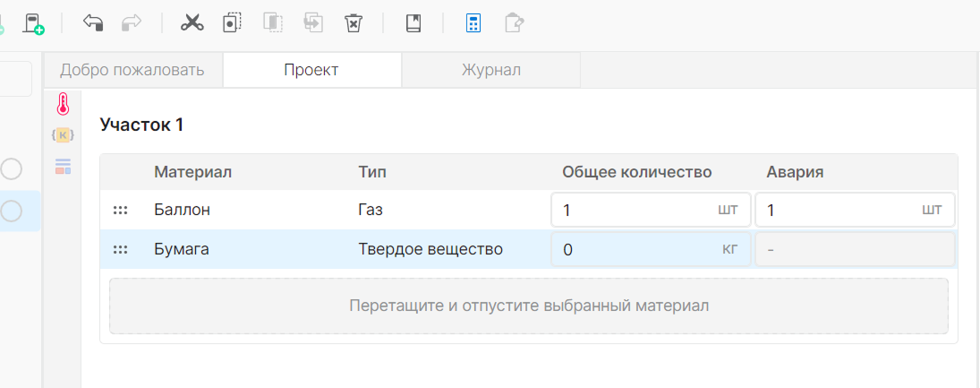Redo the undone action

coord(132,23)
